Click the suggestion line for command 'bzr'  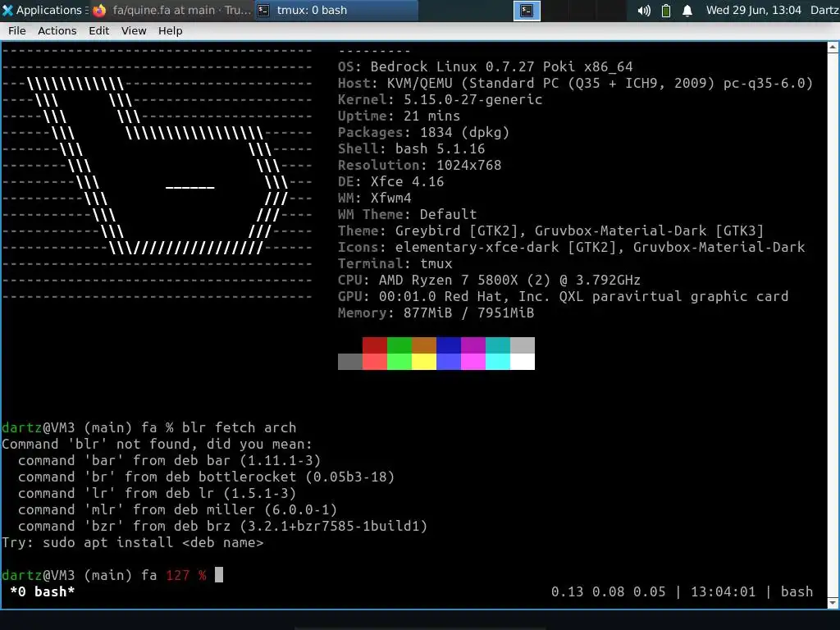coord(223,526)
